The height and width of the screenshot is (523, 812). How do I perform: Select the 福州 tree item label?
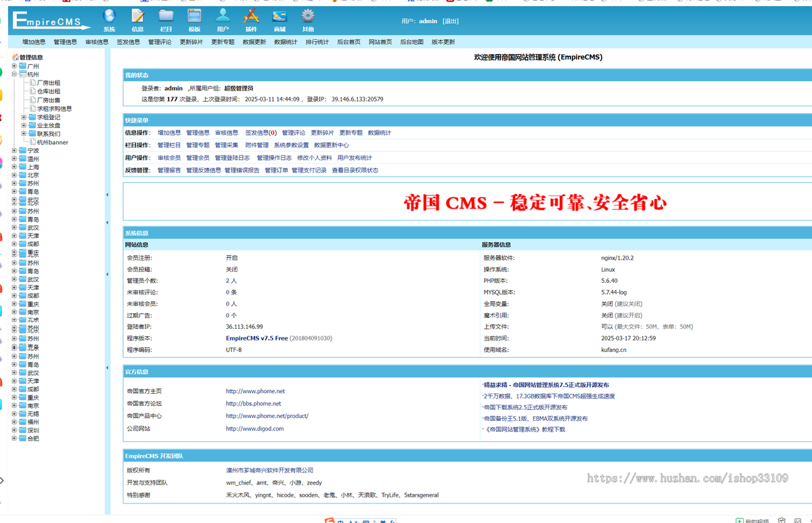click(x=33, y=422)
